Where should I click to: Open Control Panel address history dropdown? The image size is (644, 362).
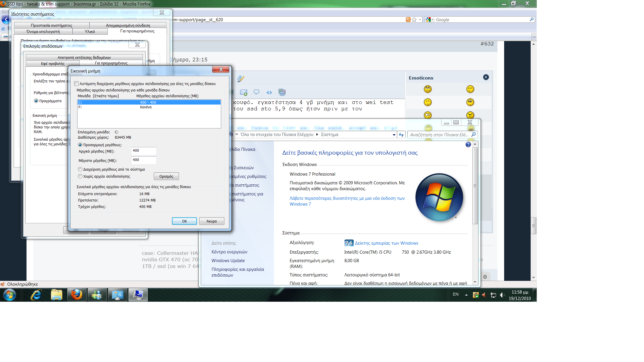394,135
